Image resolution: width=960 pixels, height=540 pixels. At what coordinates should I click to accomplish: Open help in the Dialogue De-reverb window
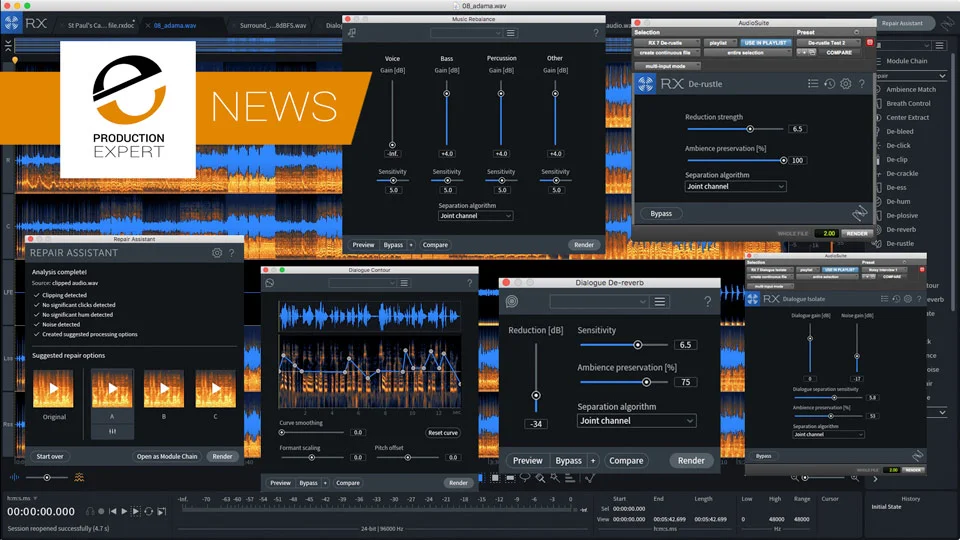[708, 301]
